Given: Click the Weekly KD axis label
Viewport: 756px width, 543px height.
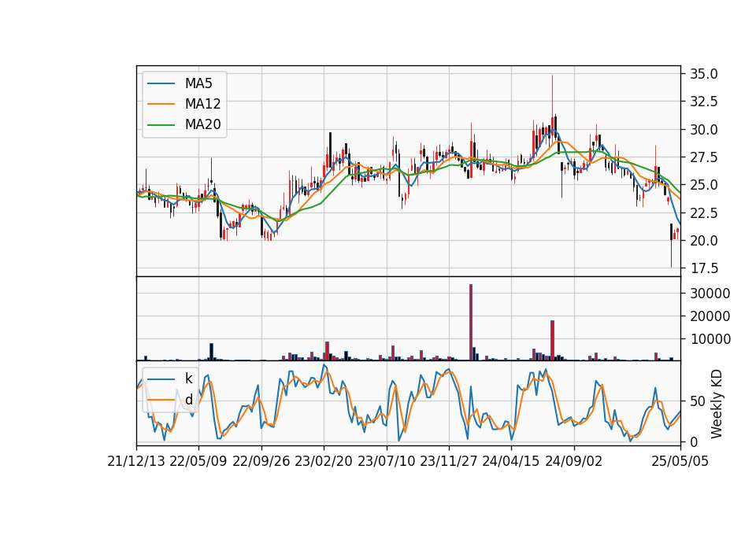Looking at the screenshot, I should coord(716,404).
